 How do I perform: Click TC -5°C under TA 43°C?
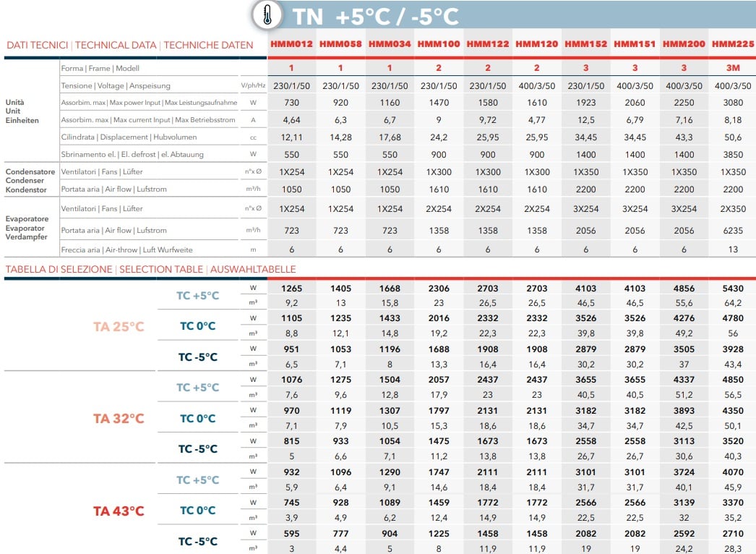[198, 542]
